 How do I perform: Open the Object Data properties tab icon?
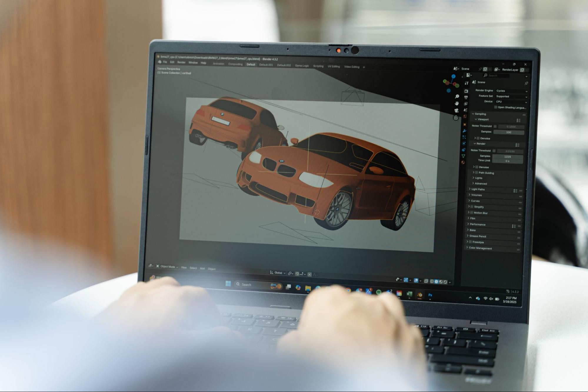point(463,156)
